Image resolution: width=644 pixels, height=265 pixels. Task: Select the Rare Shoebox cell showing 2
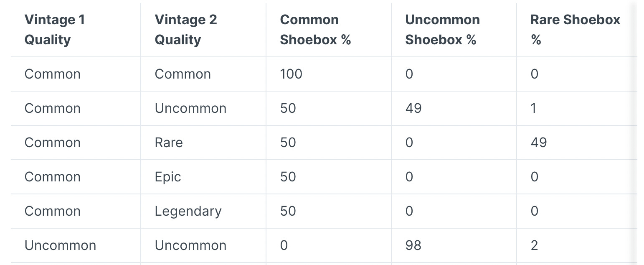(534, 245)
